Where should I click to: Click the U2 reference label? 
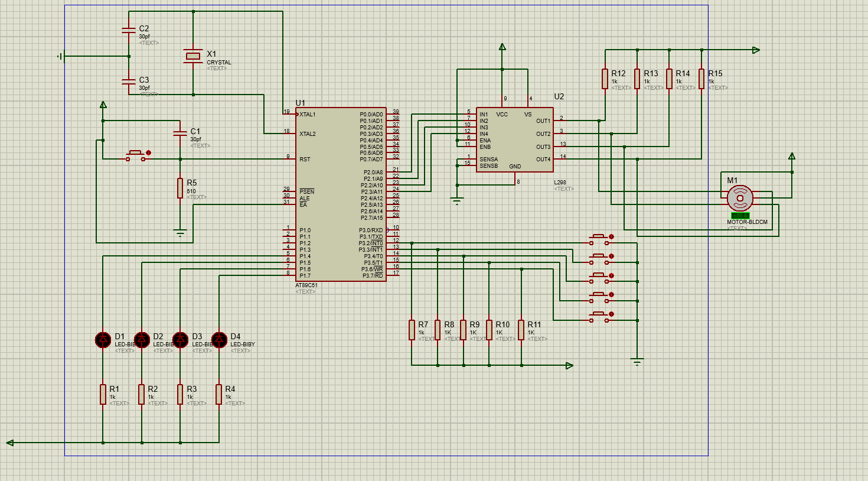coord(559,96)
